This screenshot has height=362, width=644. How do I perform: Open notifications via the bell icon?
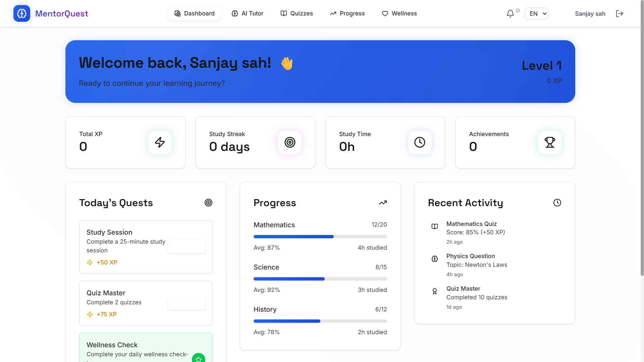point(510,13)
